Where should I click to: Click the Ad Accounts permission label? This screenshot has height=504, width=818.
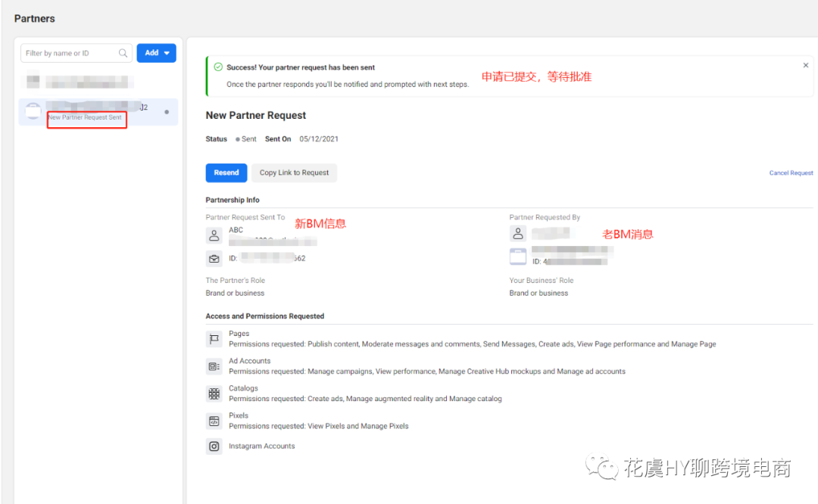pos(249,361)
